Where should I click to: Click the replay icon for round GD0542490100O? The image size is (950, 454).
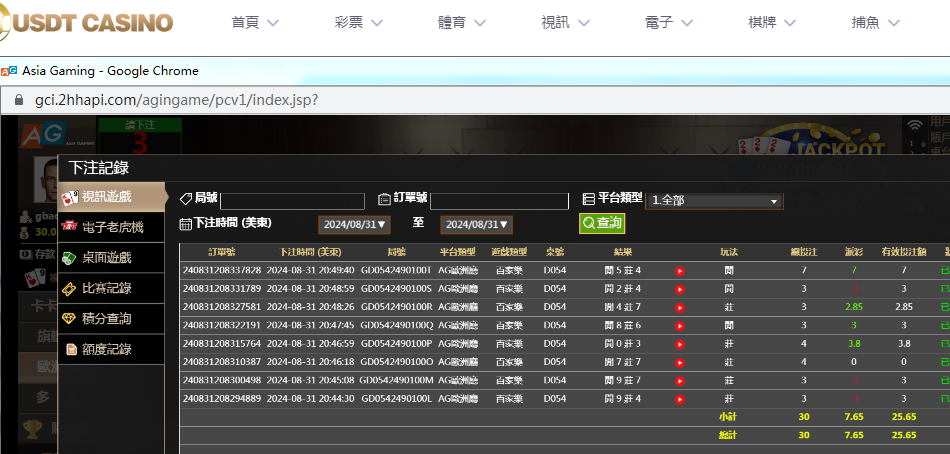coord(680,362)
